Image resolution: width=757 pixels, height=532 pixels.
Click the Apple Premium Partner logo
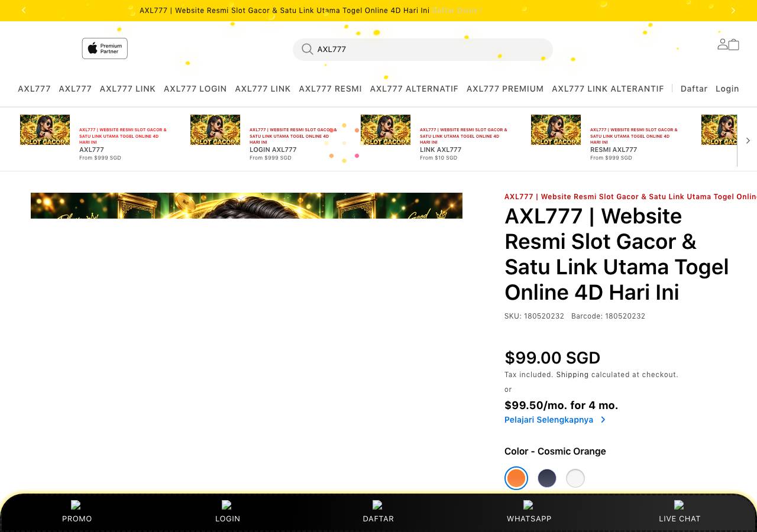tap(105, 48)
